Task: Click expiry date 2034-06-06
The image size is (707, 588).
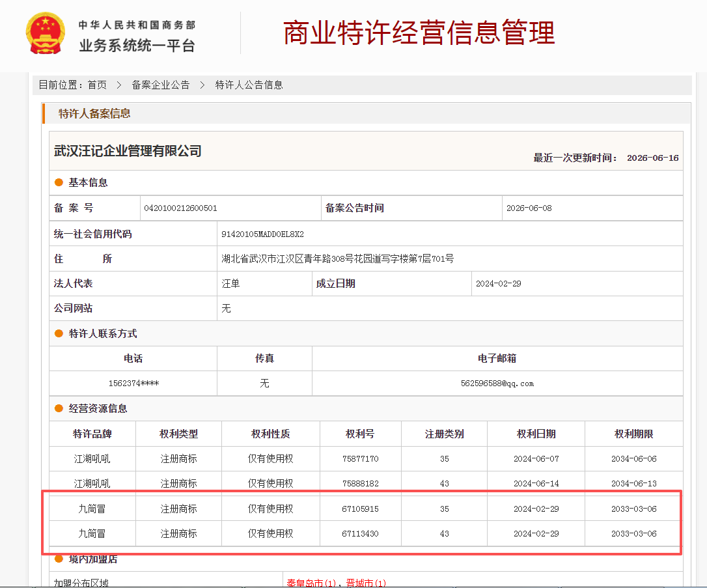Action: click(633, 458)
